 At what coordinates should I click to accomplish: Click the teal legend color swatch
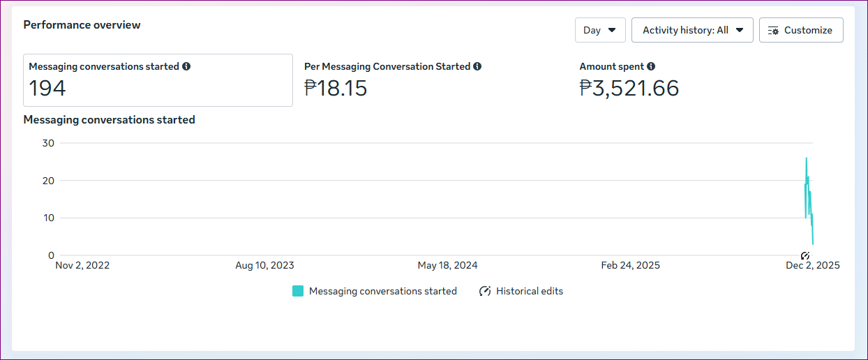pos(298,292)
